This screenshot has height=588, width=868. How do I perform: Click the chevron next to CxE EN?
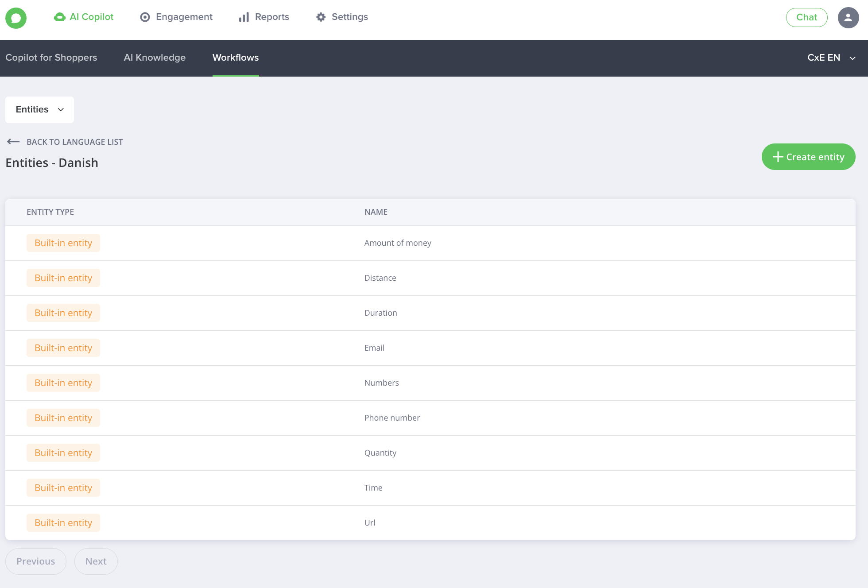tap(852, 58)
